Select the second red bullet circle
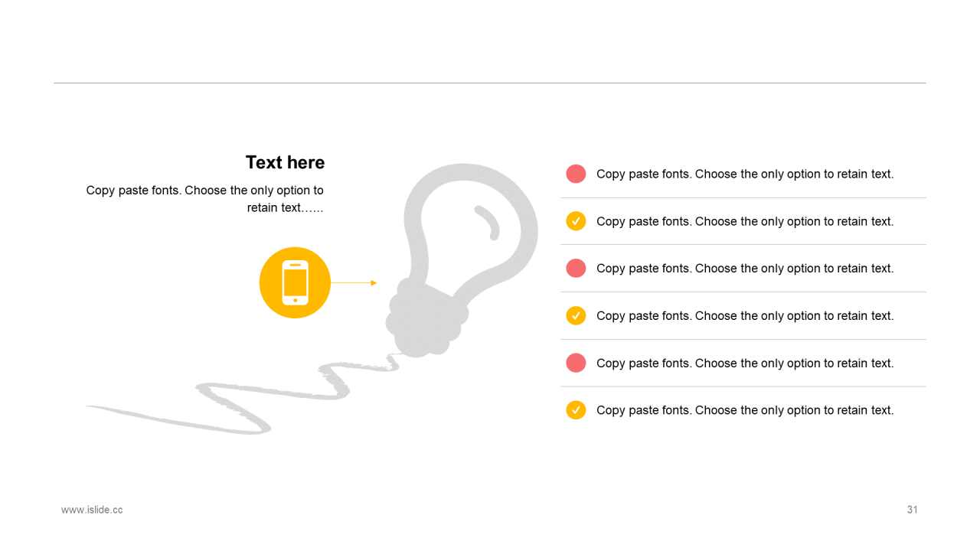 point(576,268)
